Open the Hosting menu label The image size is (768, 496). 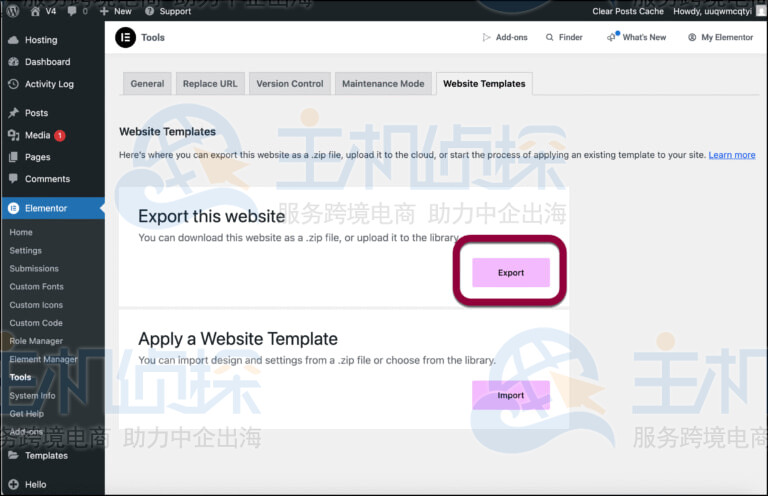tap(41, 40)
